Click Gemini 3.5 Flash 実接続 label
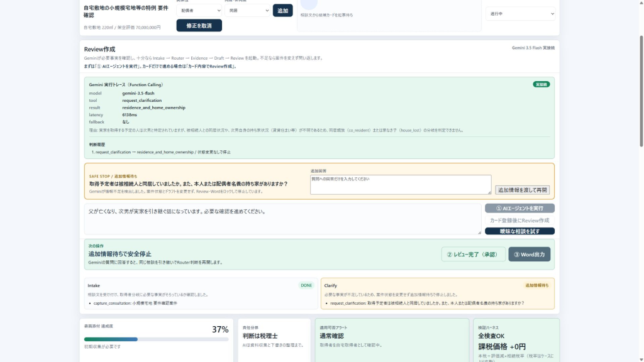Screen dimensions: 644x362 [x=533, y=48]
